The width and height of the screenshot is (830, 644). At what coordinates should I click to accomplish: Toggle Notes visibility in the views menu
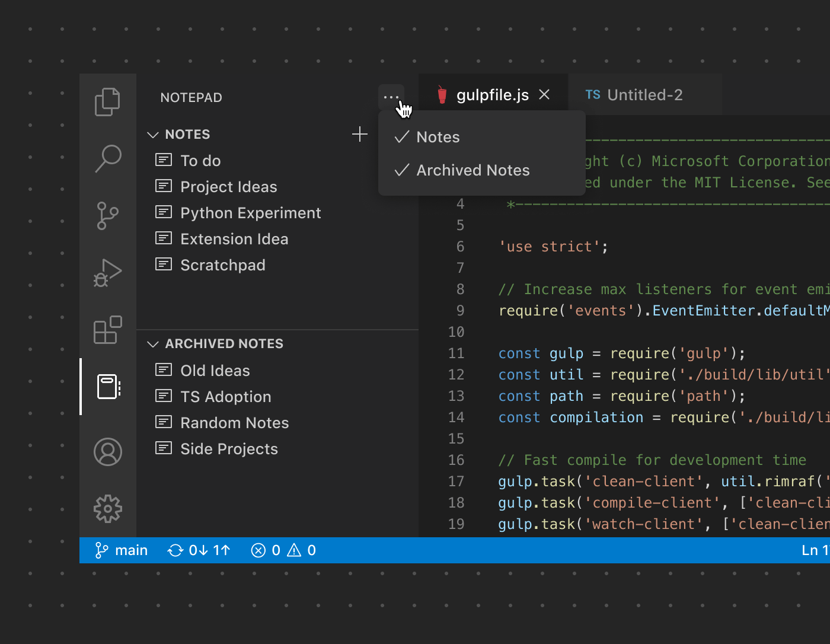pyautogui.click(x=437, y=137)
